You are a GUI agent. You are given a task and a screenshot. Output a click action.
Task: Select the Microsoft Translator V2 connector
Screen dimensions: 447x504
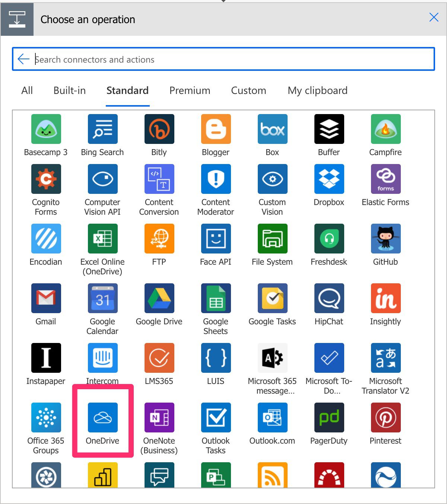tap(386, 358)
